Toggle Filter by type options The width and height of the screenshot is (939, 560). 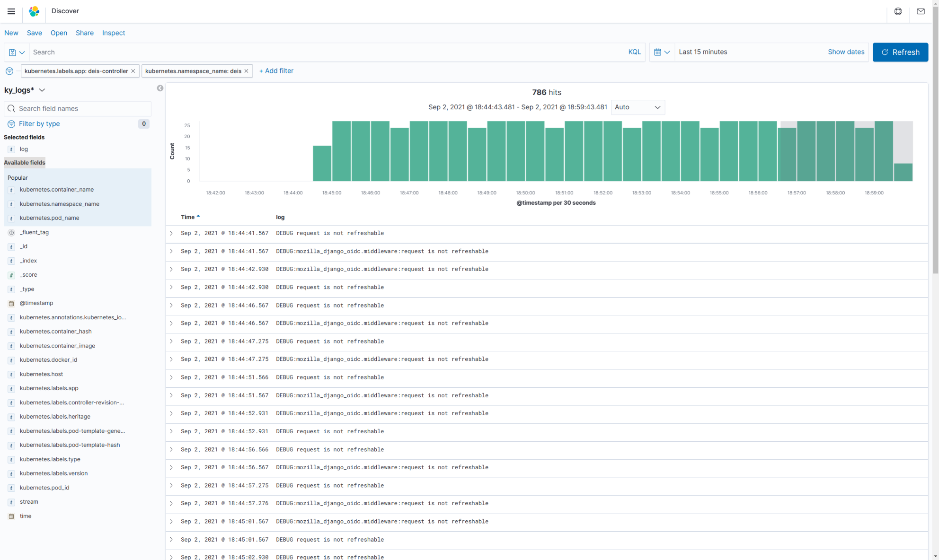39,124
